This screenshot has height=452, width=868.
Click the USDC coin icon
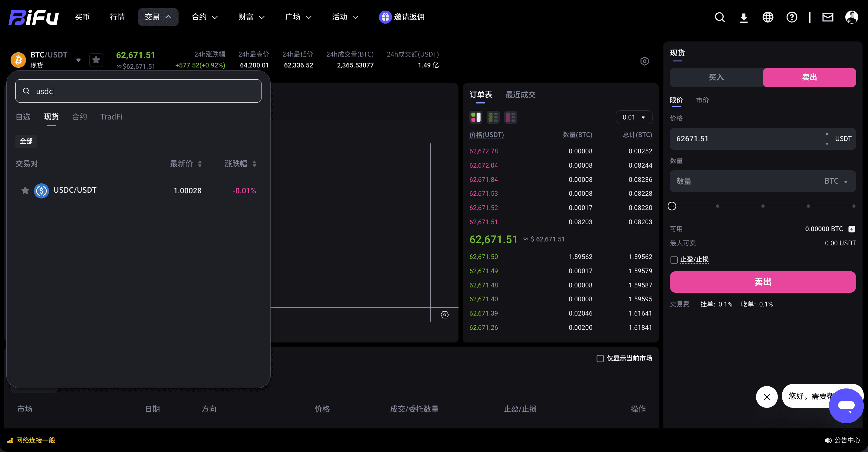tap(41, 191)
